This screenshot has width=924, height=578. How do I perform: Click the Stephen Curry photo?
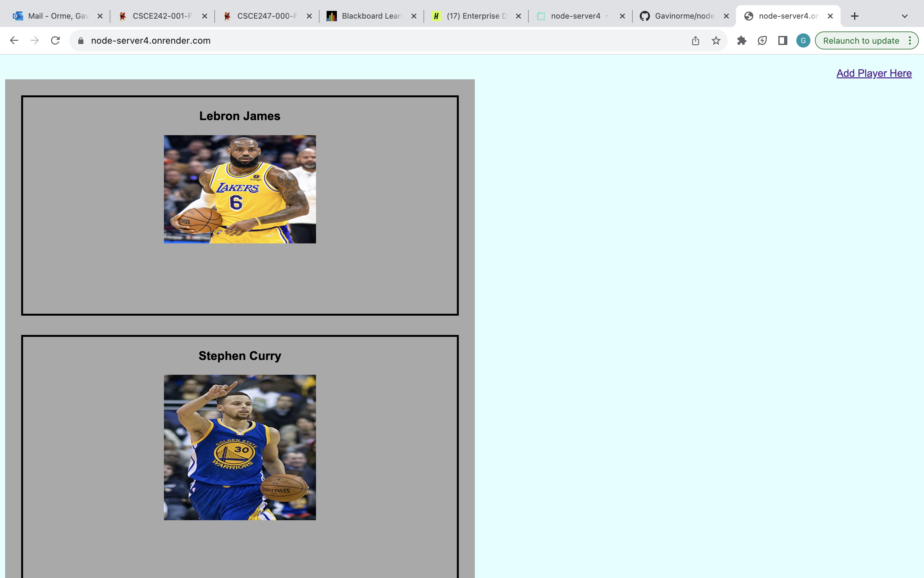pyautogui.click(x=240, y=447)
